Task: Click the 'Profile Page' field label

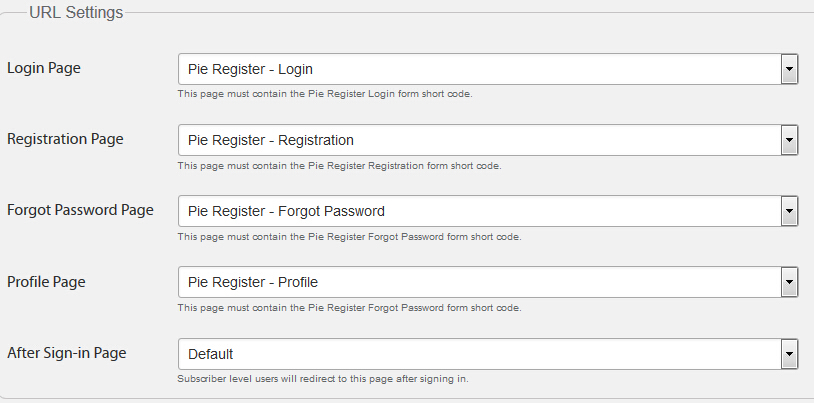Action: click(x=46, y=281)
